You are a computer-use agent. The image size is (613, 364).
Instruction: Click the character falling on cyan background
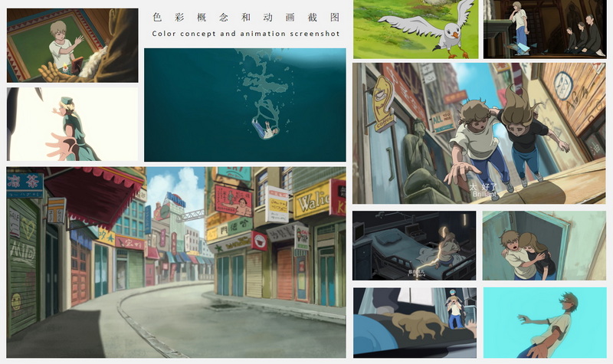(x=544, y=323)
